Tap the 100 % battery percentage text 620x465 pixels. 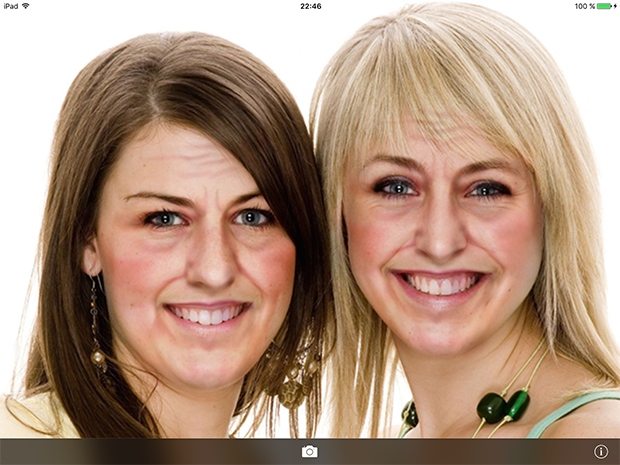click(x=584, y=6)
